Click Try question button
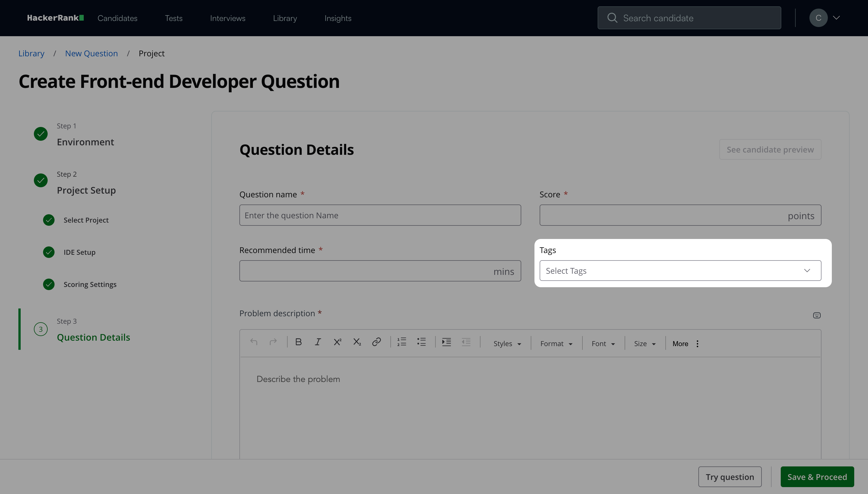The image size is (868, 494). coord(730,477)
